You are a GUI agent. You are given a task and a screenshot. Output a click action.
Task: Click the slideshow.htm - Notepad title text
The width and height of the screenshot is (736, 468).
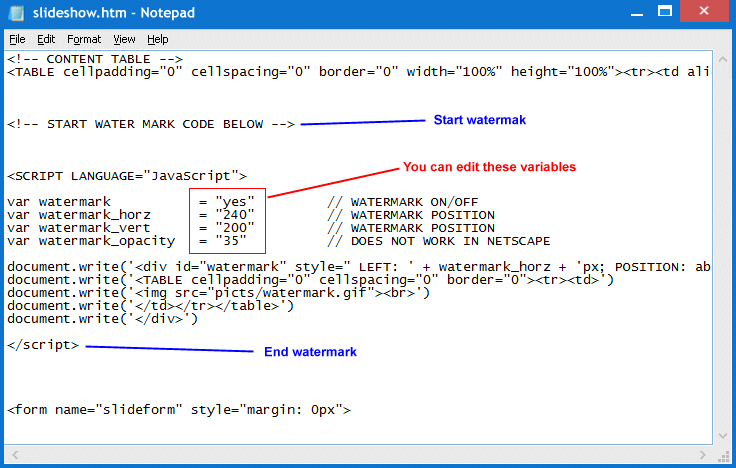pyautogui.click(x=114, y=13)
